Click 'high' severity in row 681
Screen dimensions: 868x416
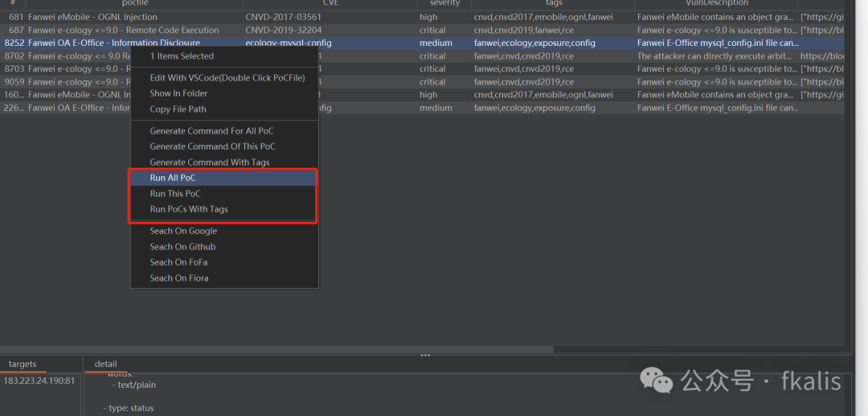(428, 17)
